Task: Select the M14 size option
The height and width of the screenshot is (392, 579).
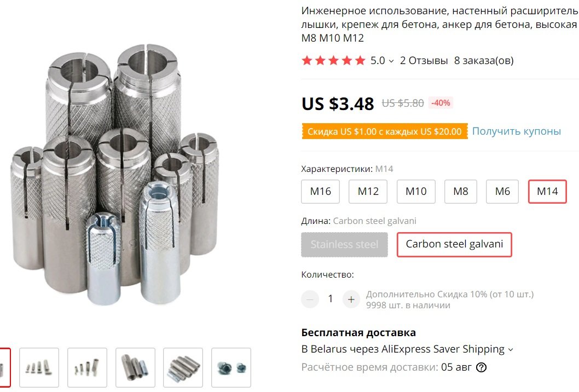Action: 548,192
